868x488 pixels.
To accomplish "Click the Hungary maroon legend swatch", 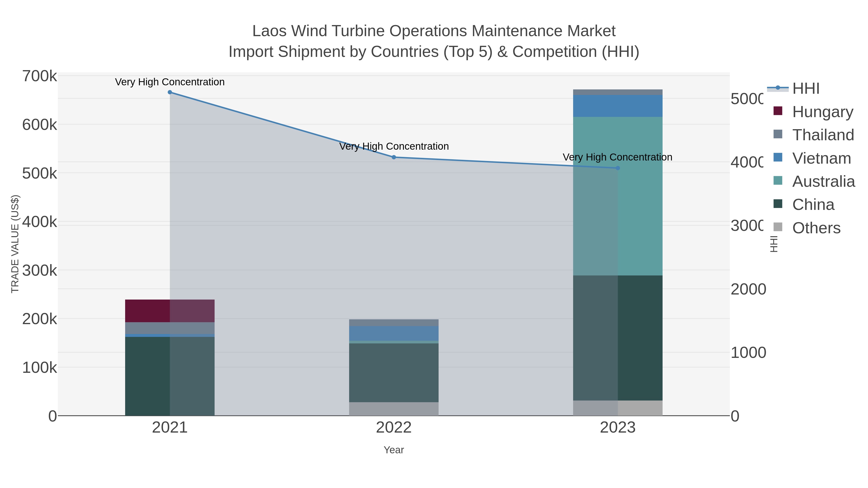I will pyautogui.click(x=778, y=110).
